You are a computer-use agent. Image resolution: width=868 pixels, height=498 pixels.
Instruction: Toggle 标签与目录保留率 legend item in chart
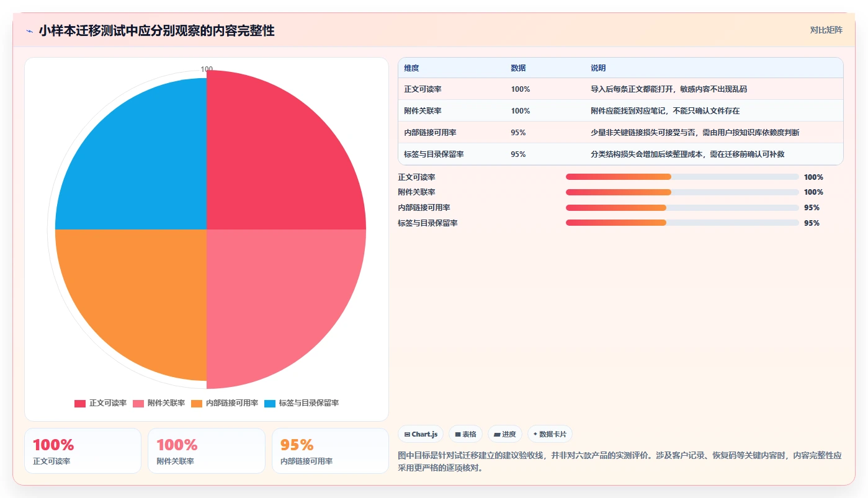tap(302, 403)
